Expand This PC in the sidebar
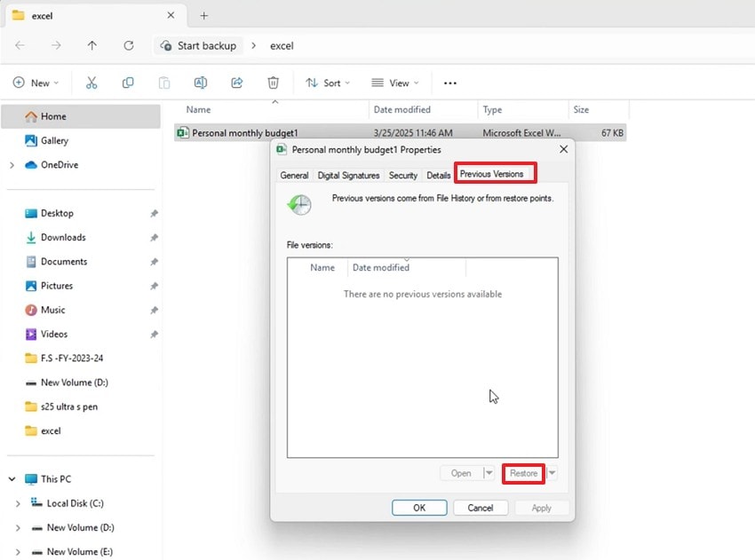The image size is (755, 560). tap(11, 478)
